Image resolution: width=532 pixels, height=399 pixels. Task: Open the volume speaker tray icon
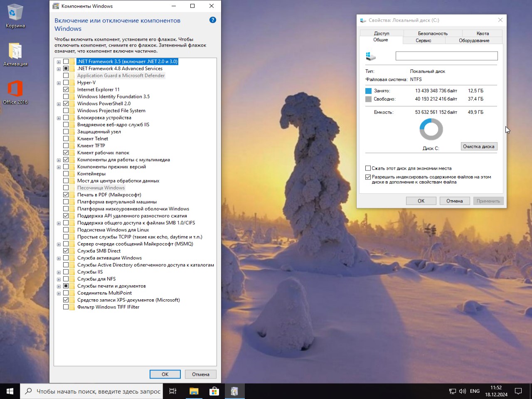point(462,391)
